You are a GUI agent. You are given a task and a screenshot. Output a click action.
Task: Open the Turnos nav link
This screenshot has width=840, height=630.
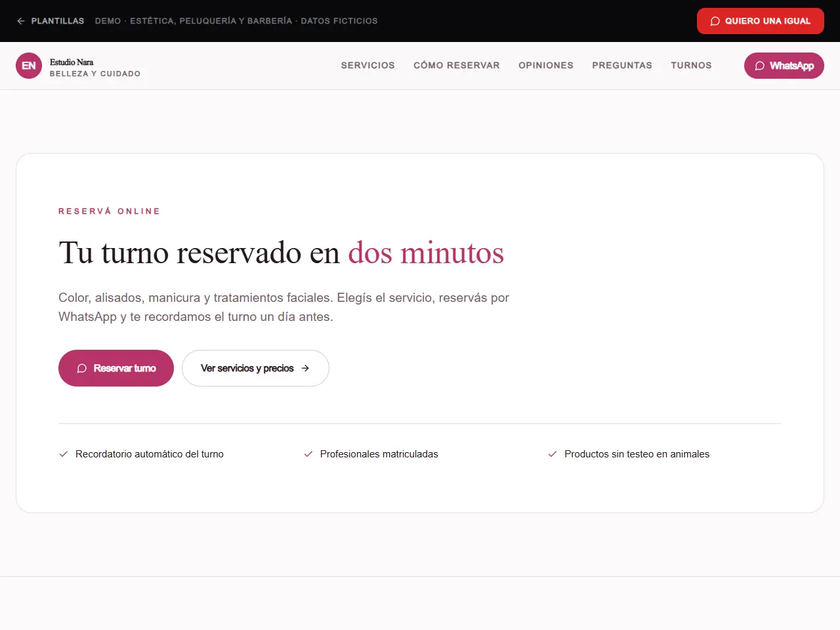(691, 66)
